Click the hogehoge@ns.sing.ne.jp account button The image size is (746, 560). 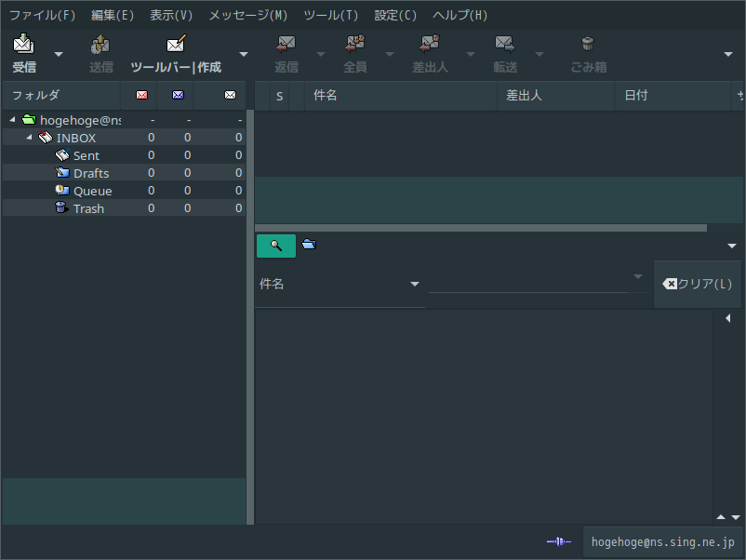coord(662,541)
